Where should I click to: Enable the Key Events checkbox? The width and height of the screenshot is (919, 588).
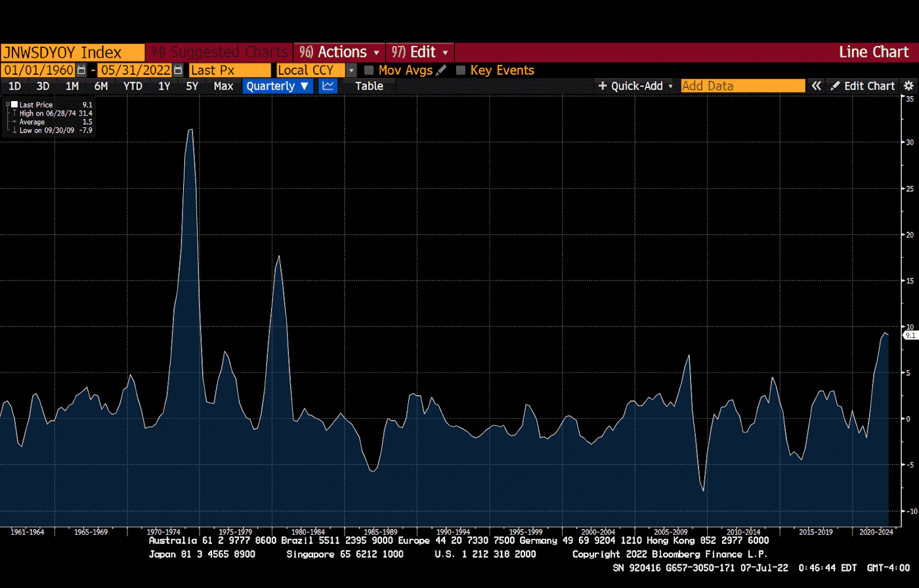[461, 70]
